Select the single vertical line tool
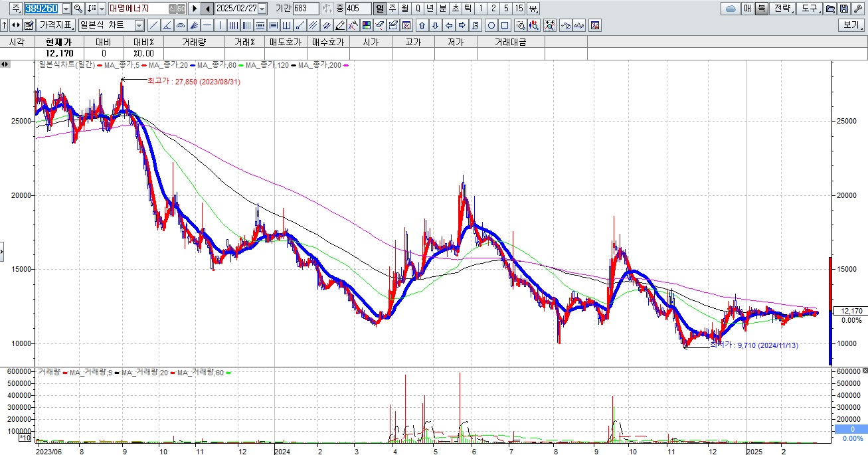This screenshot has width=868, height=455. point(220,25)
